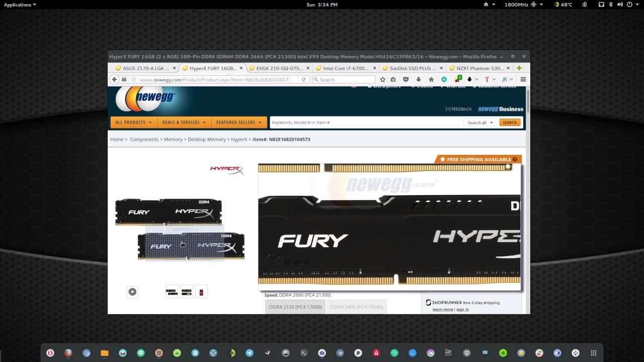644x362 pixels.
Task: Open the 1800MHz CPU frequency dropdown
Action: coord(524,5)
